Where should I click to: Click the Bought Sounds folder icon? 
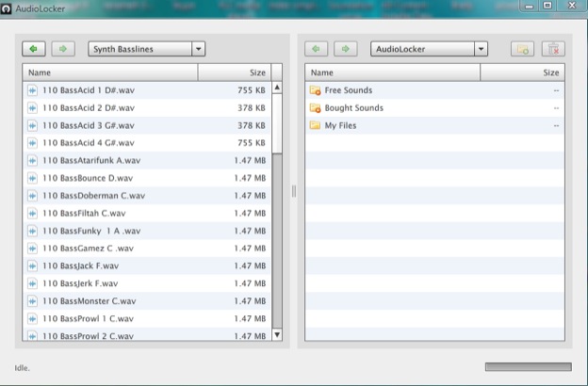(315, 108)
